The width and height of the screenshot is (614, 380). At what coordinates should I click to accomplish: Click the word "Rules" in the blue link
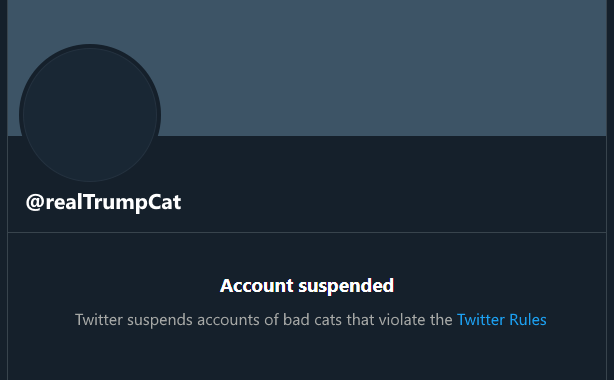point(528,320)
